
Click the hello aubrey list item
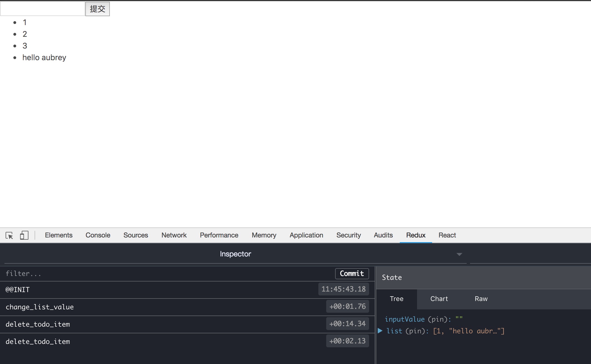click(x=44, y=57)
